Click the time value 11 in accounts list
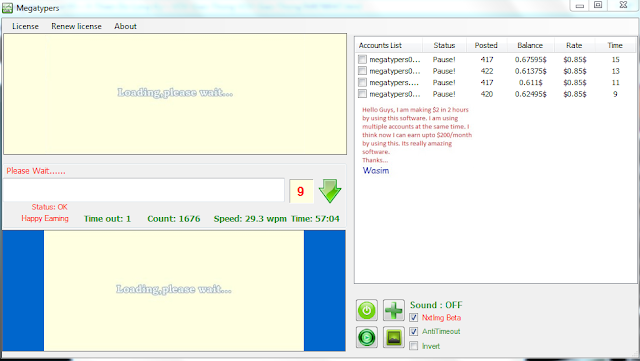Screen dimensions: 640x361 (616, 82)
